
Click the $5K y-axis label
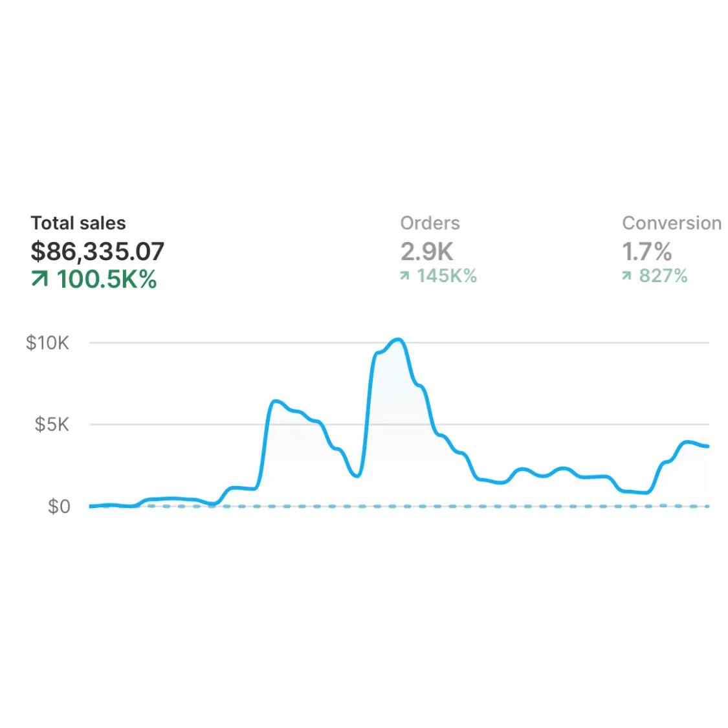pos(52,425)
